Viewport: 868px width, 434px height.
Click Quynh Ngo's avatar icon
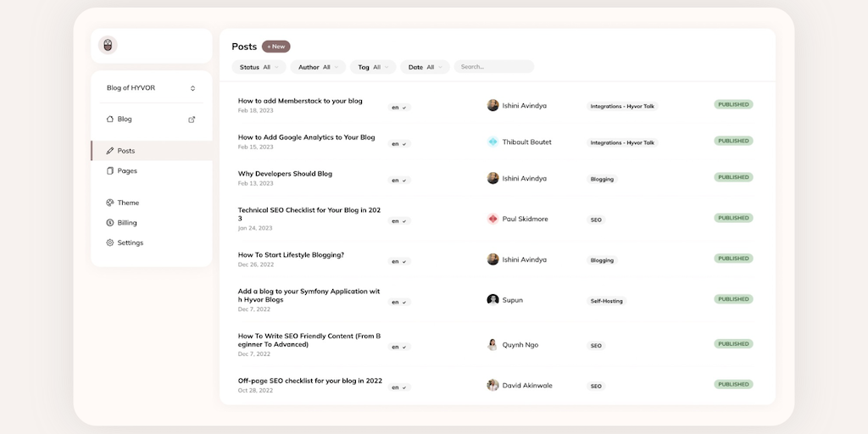492,344
